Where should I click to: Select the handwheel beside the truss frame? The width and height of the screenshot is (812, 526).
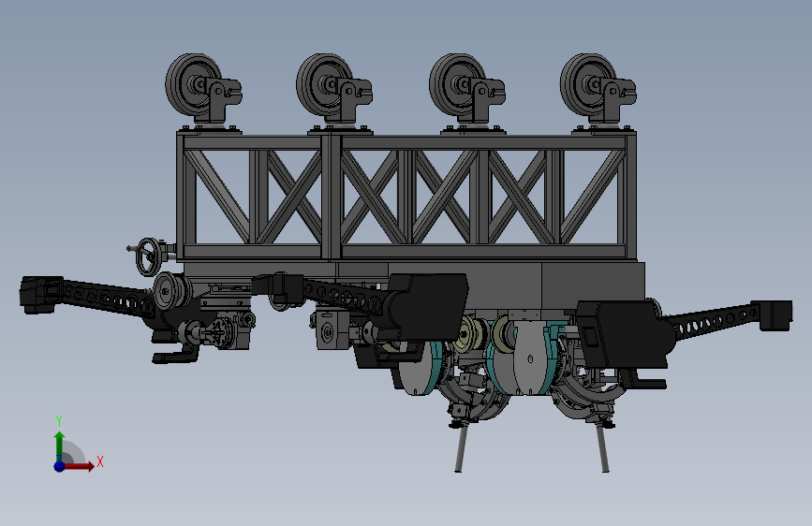[x=148, y=256]
